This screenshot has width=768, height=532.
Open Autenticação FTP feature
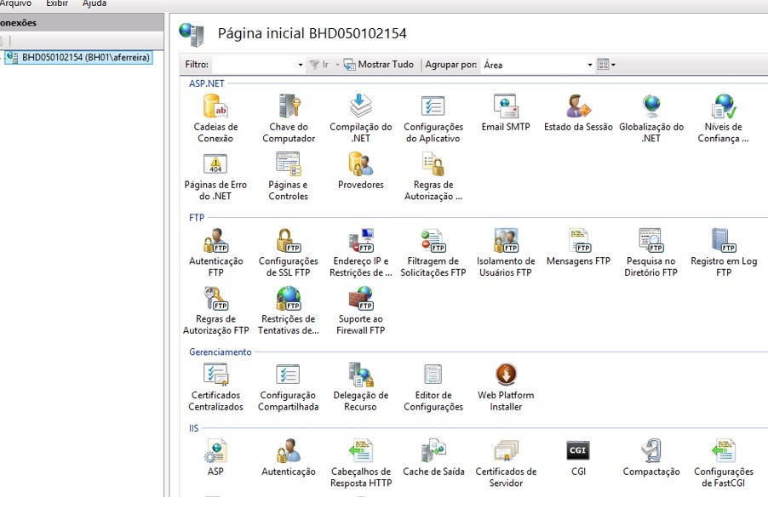(x=215, y=254)
